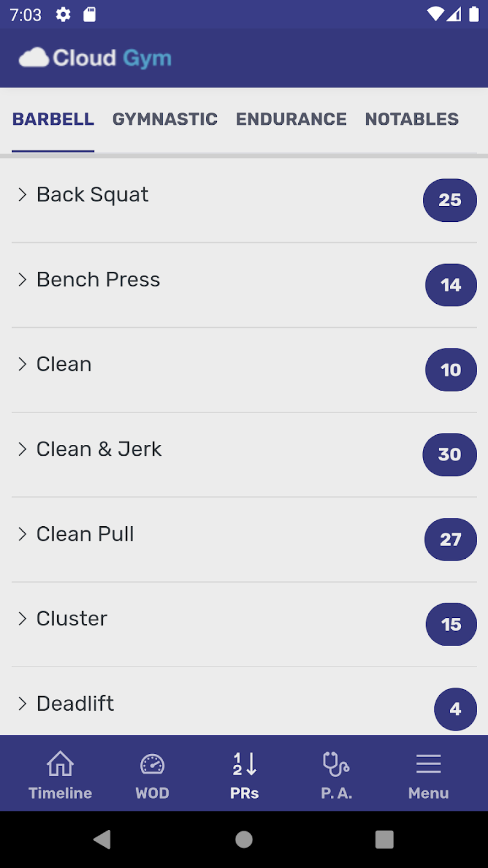Tap the Cloud Gym logo
This screenshot has height=868, width=488.
click(95, 58)
